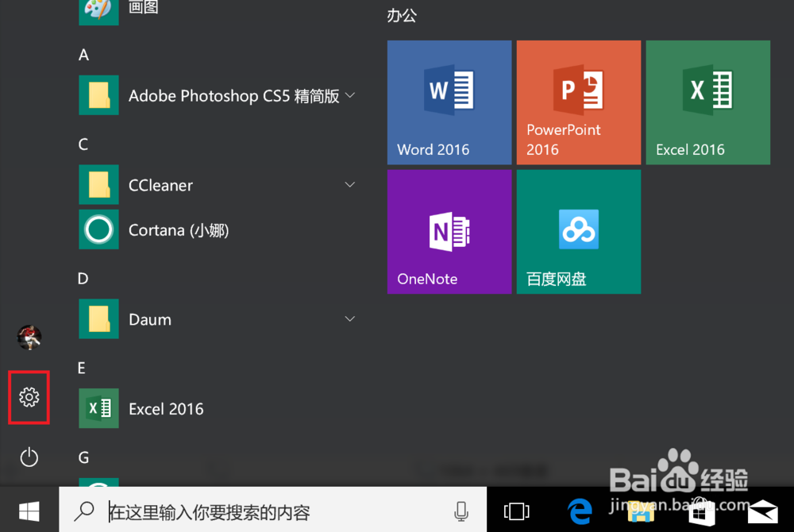Open the Excel 2016 tile
Viewport: 794px width, 532px height.
708,102
